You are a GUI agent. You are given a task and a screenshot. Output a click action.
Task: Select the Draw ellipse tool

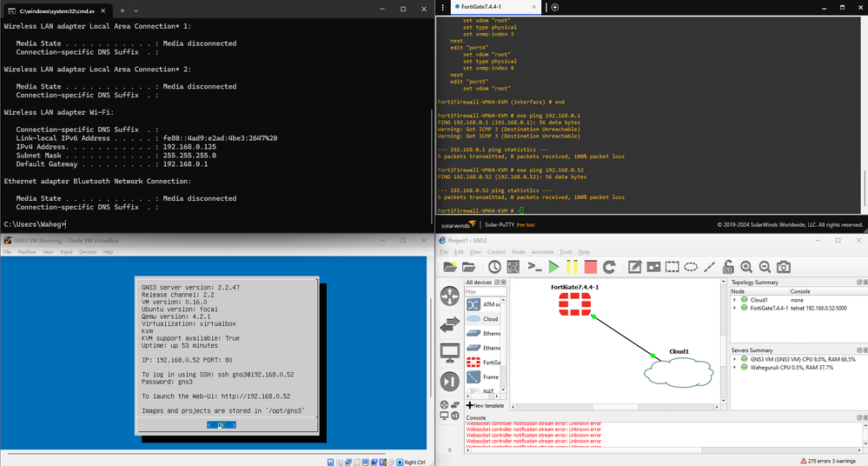(691, 267)
